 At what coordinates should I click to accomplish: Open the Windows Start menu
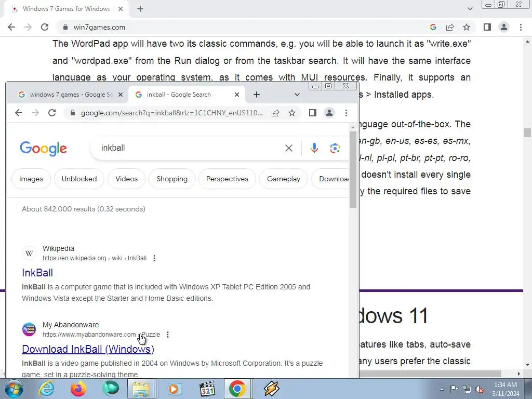14,389
